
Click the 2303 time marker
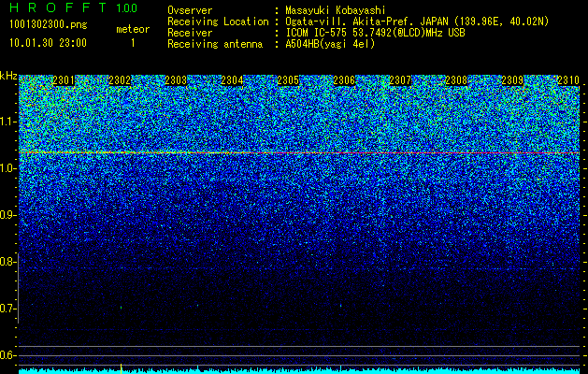[x=176, y=80]
